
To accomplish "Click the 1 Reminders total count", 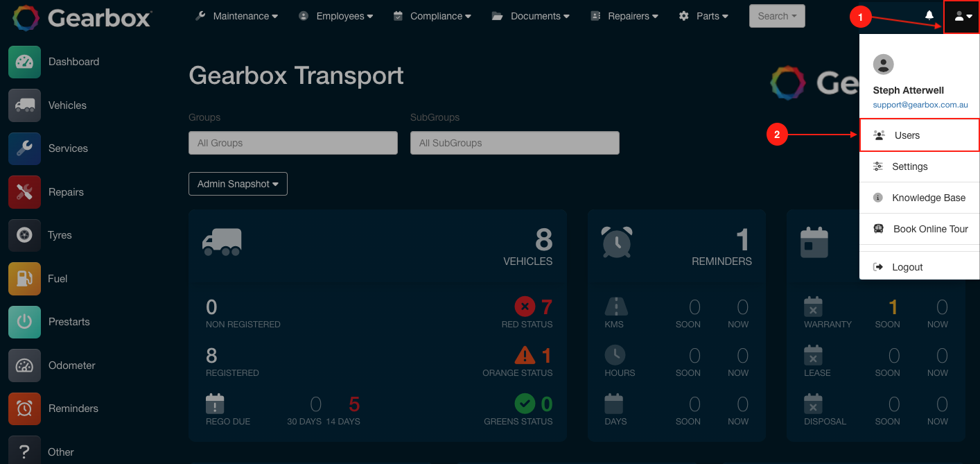I will click(743, 241).
